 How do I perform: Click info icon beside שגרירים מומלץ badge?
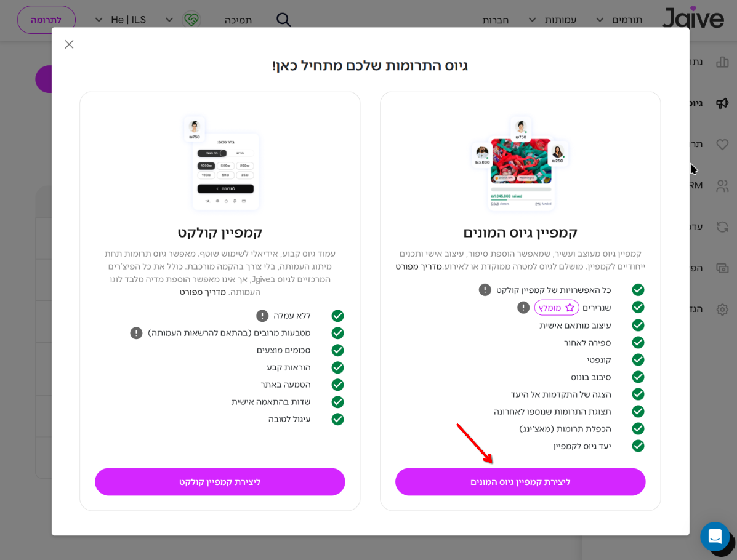(x=523, y=308)
